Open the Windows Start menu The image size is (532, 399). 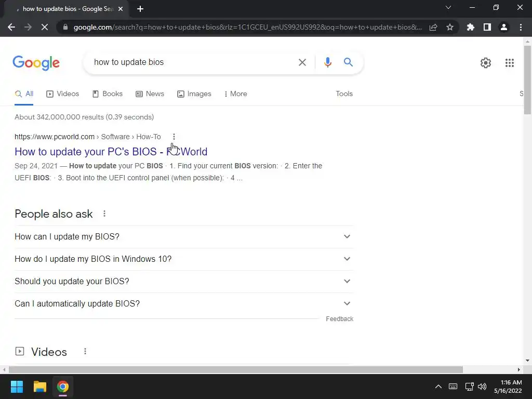(x=17, y=387)
